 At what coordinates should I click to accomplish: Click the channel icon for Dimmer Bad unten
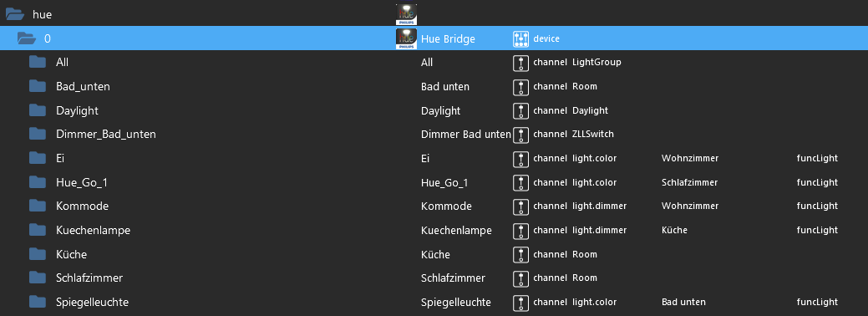pos(521,135)
